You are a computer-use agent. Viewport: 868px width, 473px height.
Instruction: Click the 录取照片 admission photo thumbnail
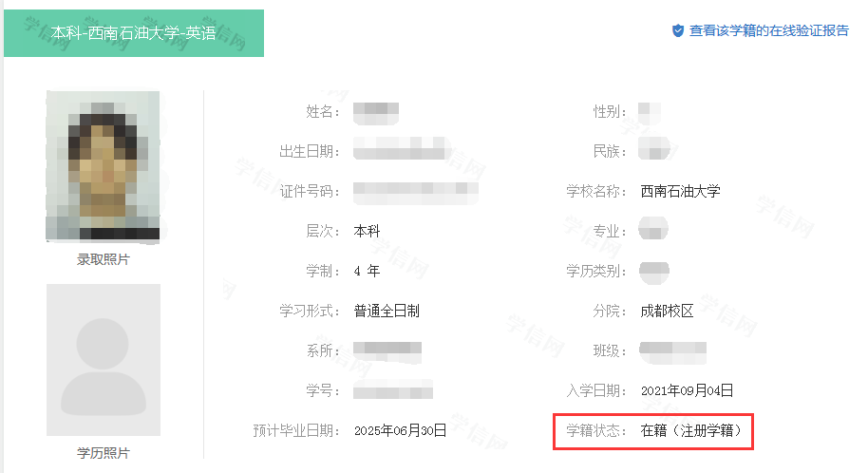103,166
